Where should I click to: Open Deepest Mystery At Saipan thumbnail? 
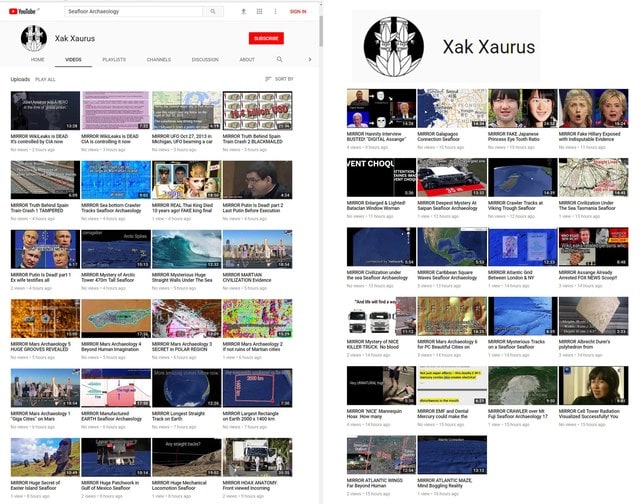click(x=452, y=178)
